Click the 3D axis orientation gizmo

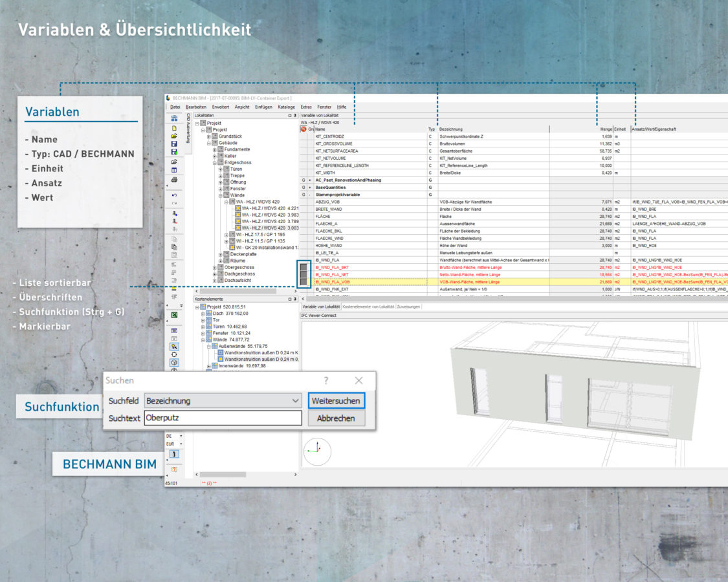tap(317, 451)
